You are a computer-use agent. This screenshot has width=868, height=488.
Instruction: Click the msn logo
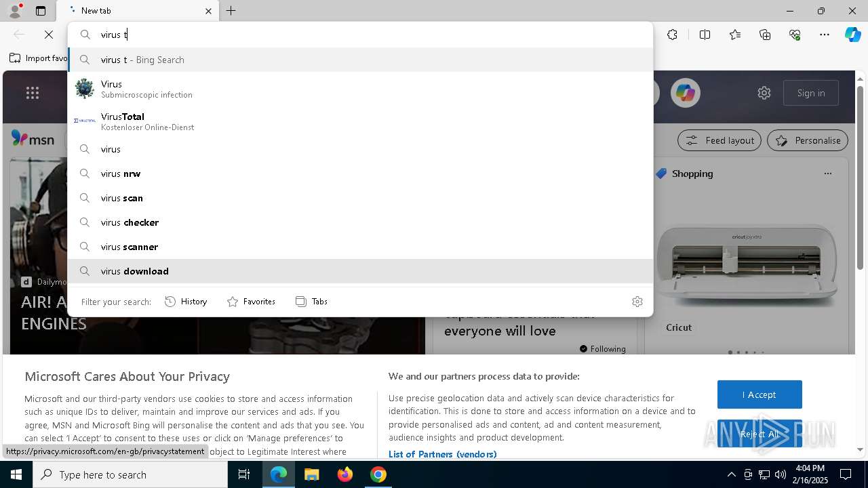click(33, 139)
